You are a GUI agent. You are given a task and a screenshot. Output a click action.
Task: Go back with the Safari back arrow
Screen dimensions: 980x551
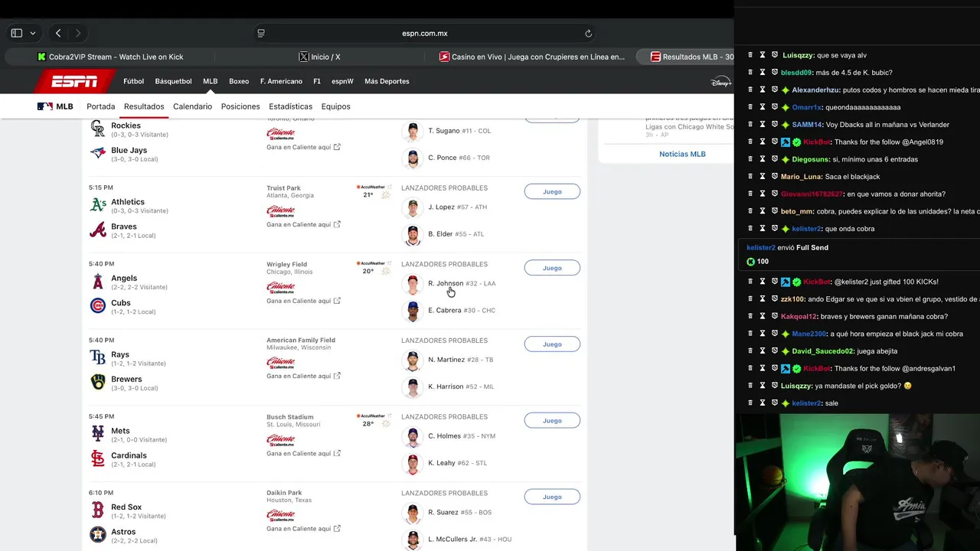58,33
